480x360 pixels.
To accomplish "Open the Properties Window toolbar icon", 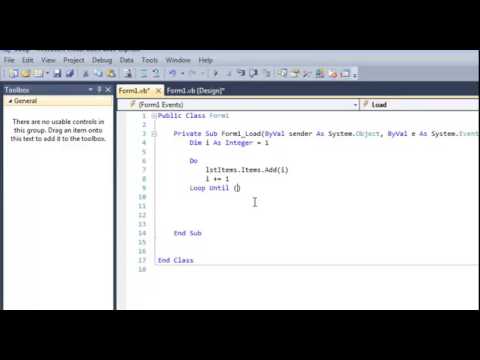I will [x=295, y=73].
